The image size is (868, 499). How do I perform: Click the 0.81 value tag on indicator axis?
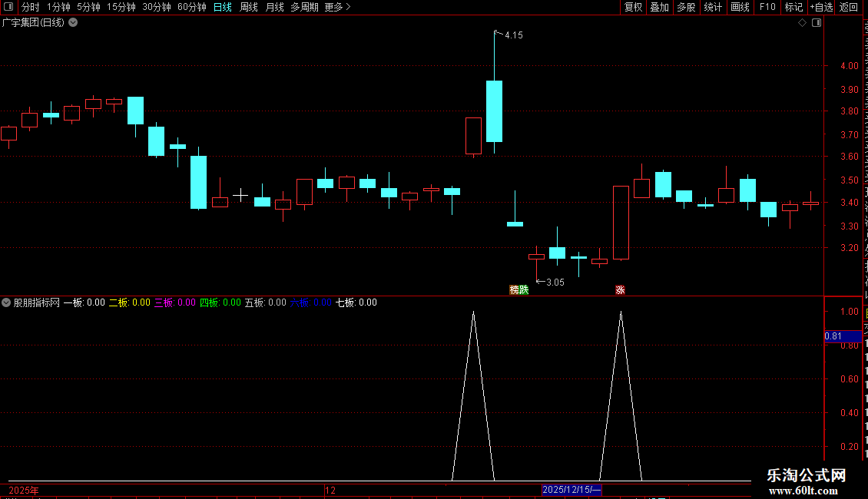(x=843, y=336)
